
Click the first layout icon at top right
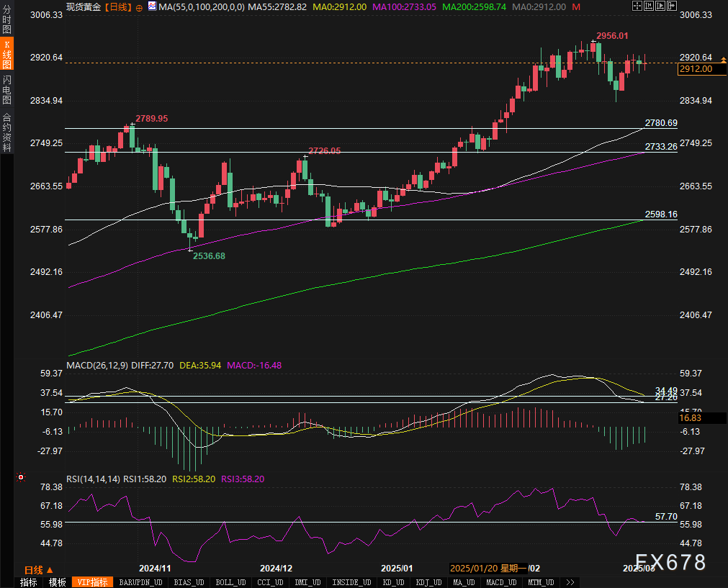pos(637,6)
